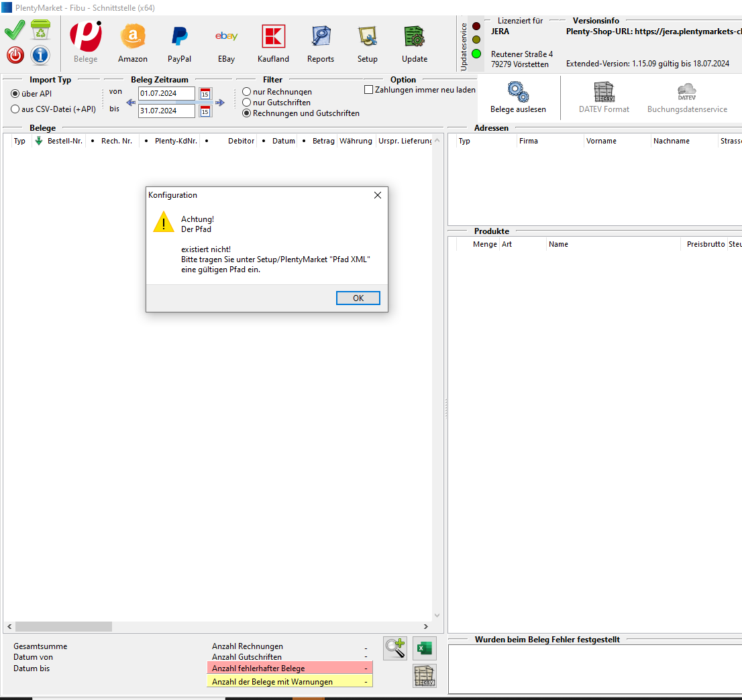Viewport: 742px width, 700px height.
Task: Select 'aus CSV-Datei (+API)' radio button
Action: coord(15,109)
